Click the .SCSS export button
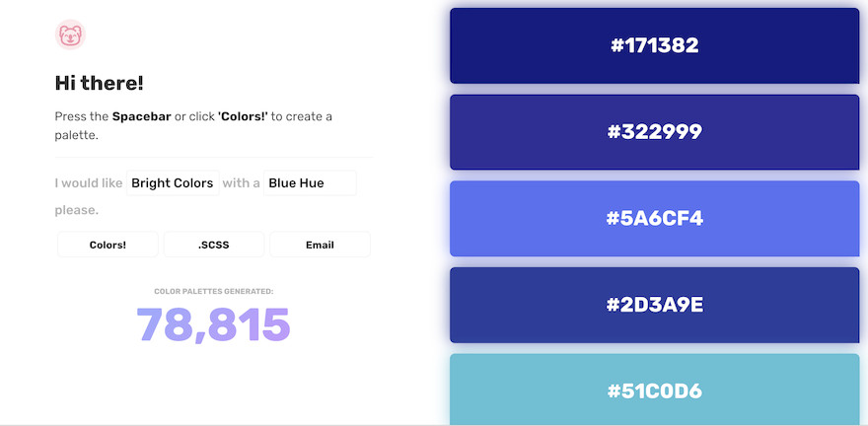 pos(214,245)
